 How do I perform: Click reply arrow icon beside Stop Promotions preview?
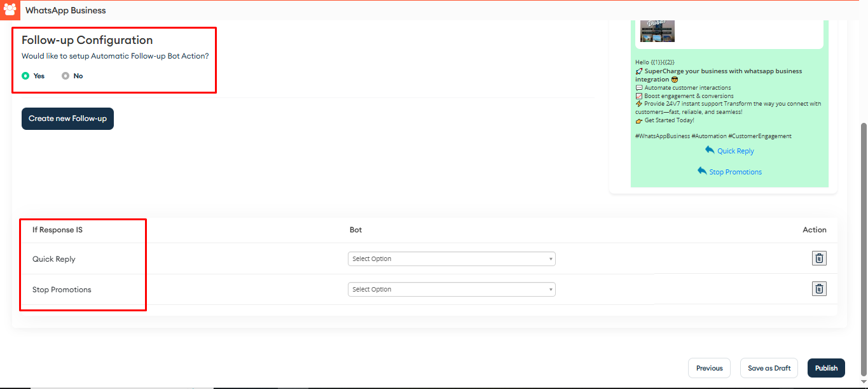click(702, 171)
